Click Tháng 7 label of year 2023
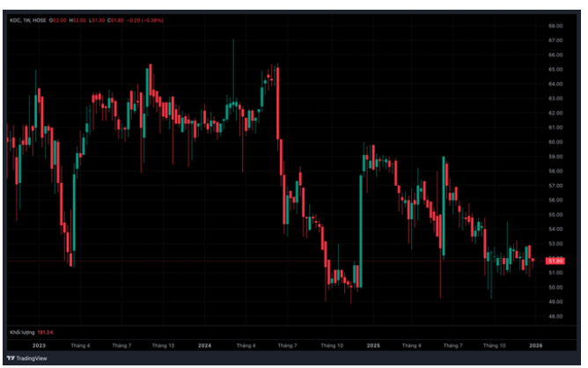This screenshot has width=588, height=368. (x=121, y=345)
